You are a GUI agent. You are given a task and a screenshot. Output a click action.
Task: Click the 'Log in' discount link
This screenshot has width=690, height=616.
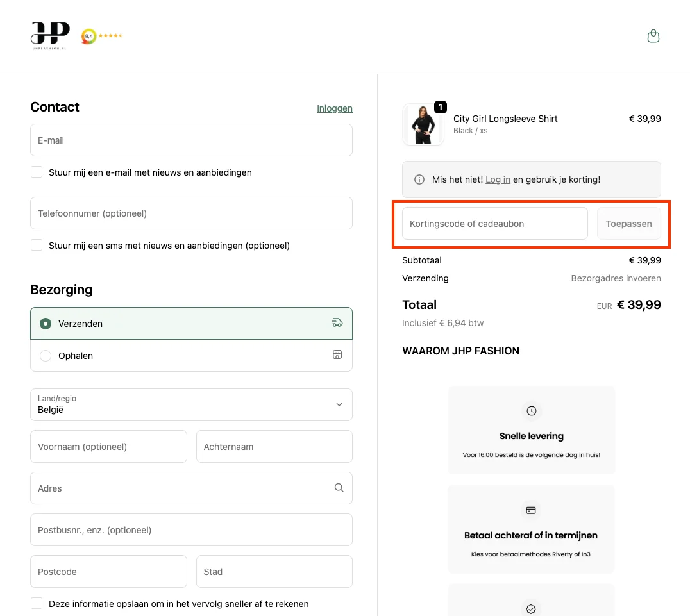[x=498, y=179]
